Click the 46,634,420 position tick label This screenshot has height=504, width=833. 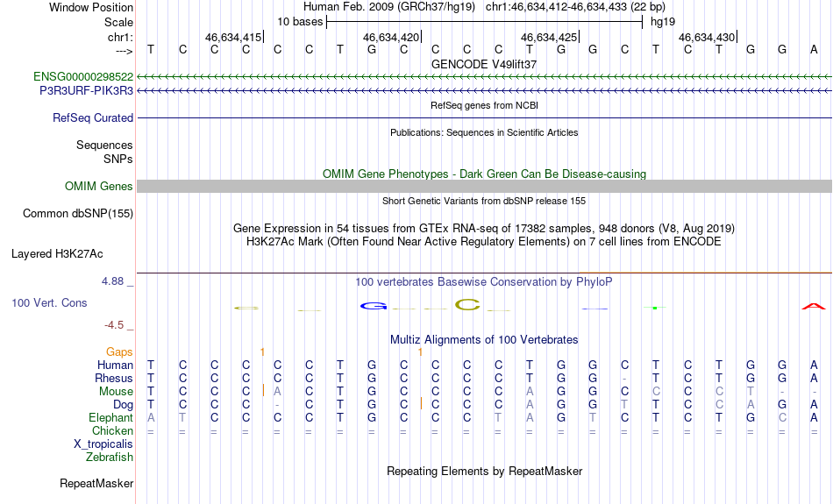(390, 37)
